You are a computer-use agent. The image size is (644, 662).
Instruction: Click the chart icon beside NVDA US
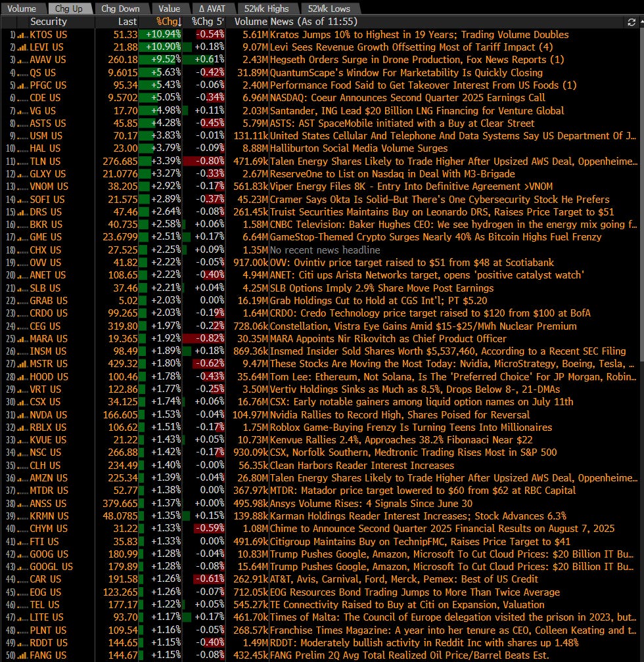coord(22,416)
